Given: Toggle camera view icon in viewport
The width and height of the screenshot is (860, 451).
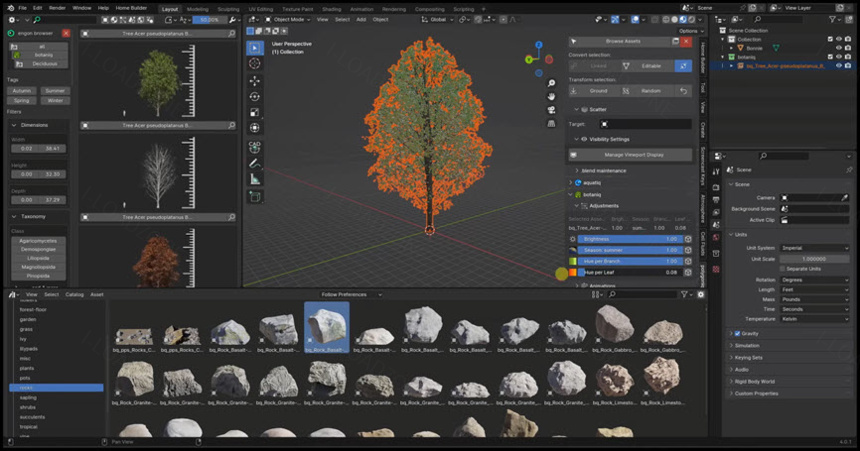Looking at the screenshot, I should pyautogui.click(x=551, y=110).
